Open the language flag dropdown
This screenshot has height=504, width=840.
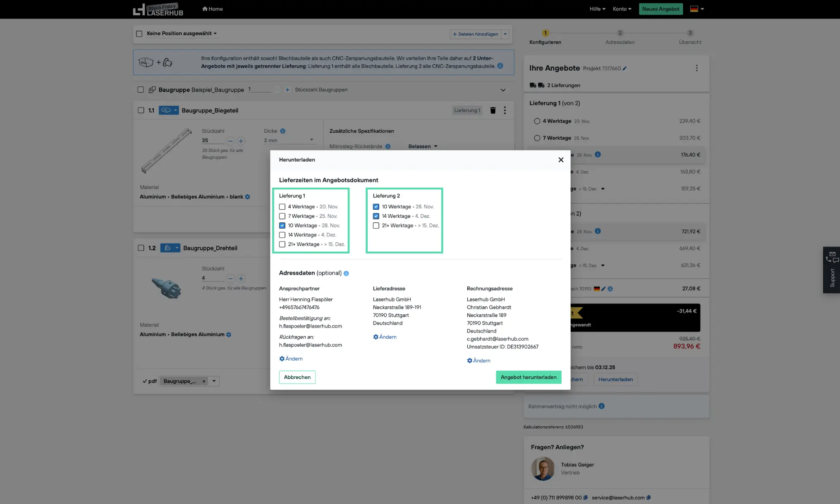[696, 9]
